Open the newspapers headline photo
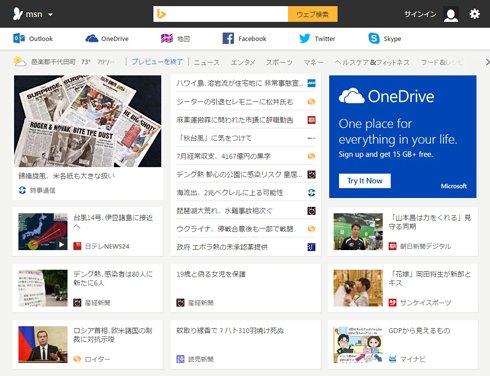 point(88,121)
